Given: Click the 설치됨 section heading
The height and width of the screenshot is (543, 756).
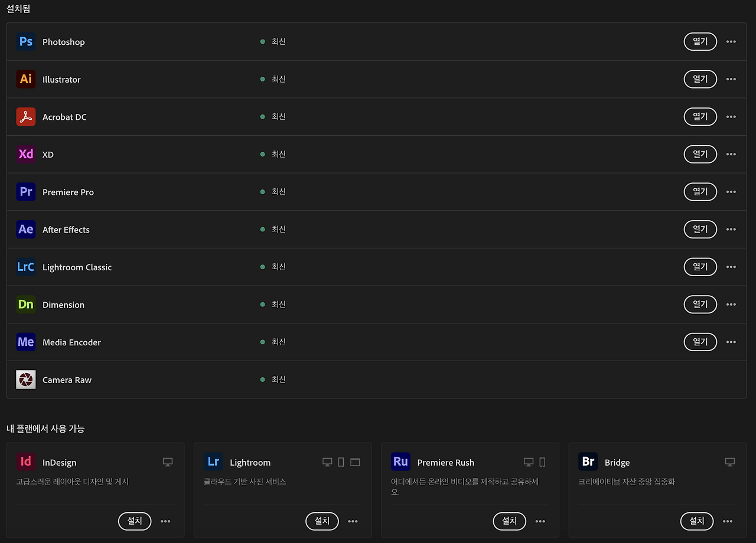Looking at the screenshot, I should 18,9.
